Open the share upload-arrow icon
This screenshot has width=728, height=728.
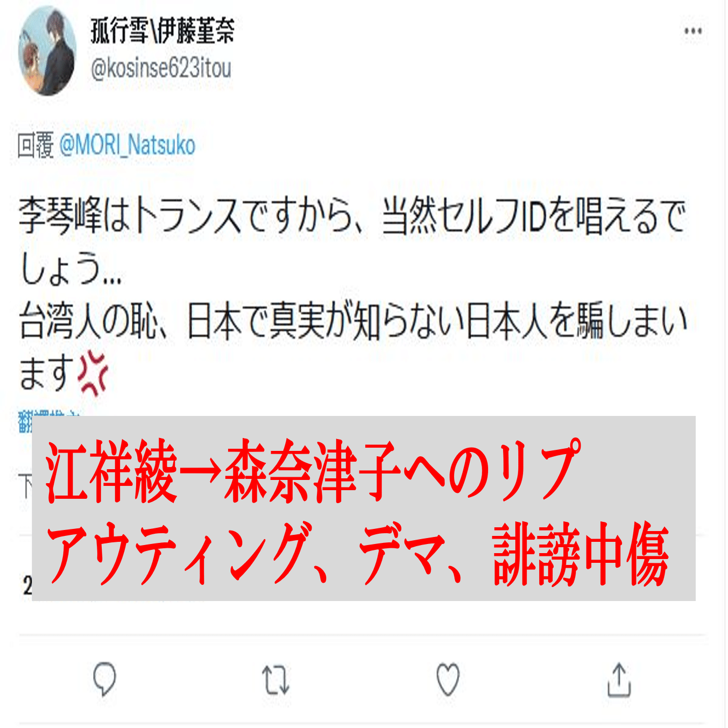tap(619, 680)
